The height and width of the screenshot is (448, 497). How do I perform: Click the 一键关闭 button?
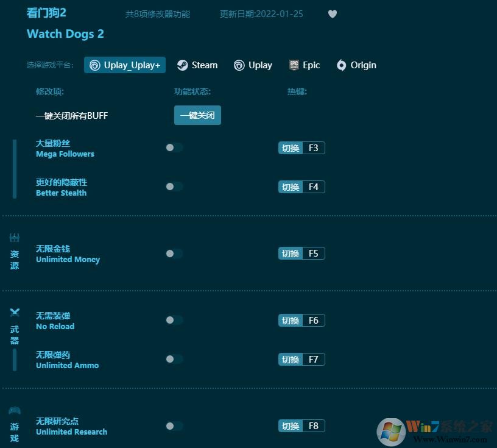(197, 115)
